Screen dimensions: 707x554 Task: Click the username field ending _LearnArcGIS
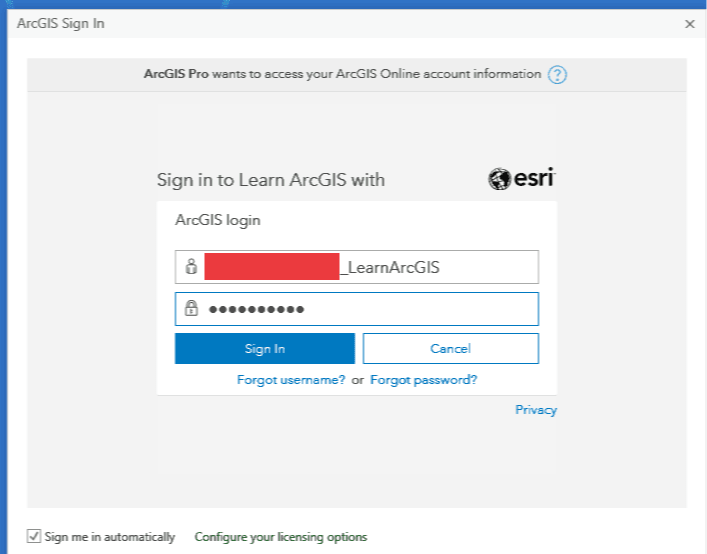(357, 267)
